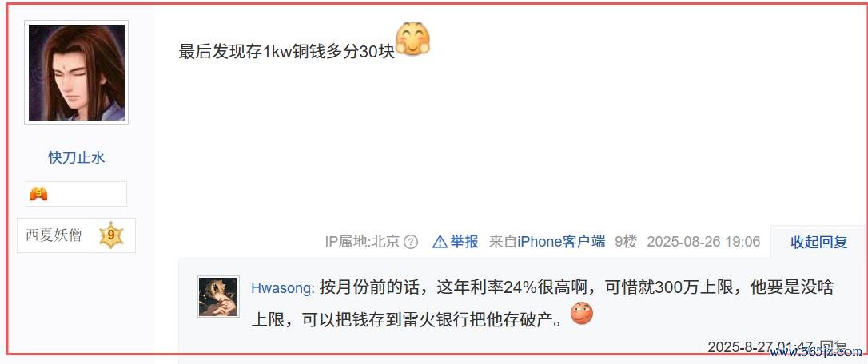Click the 西夏妖僧 level title
The height and width of the screenshot is (364, 868).
54,235
